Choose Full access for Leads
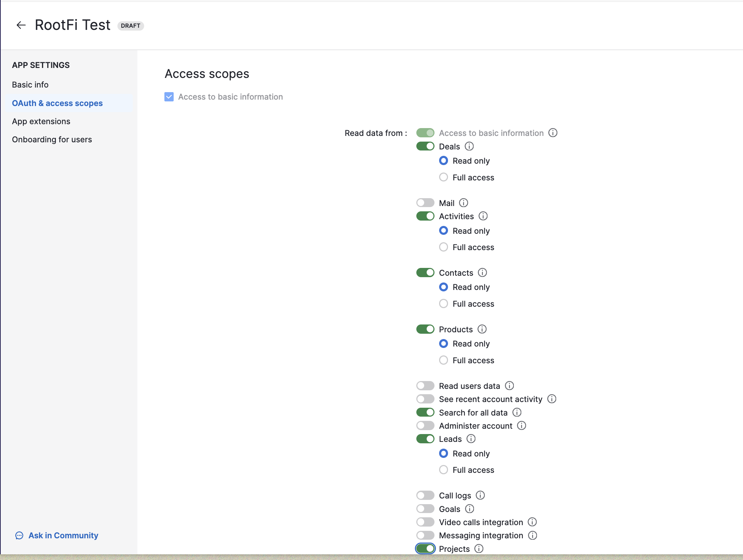Screen dimensions: 743x560 click(x=443, y=470)
